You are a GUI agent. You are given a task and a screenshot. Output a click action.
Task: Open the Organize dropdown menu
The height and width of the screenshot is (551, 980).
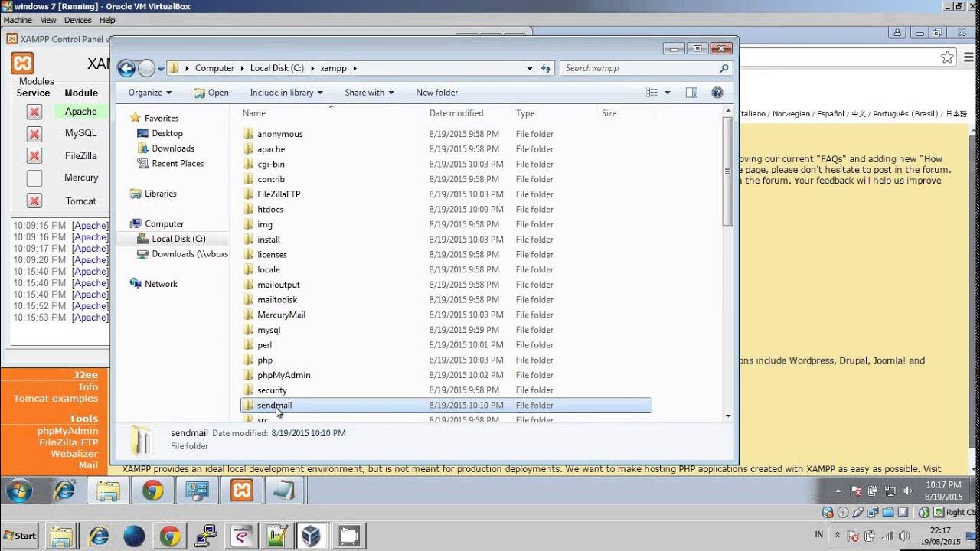pyautogui.click(x=150, y=93)
